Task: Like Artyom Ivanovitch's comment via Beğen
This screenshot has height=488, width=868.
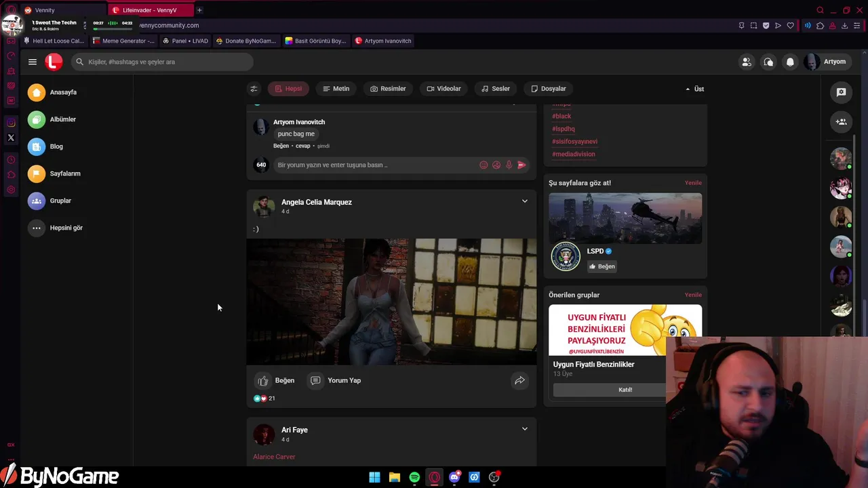Action: (281, 146)
